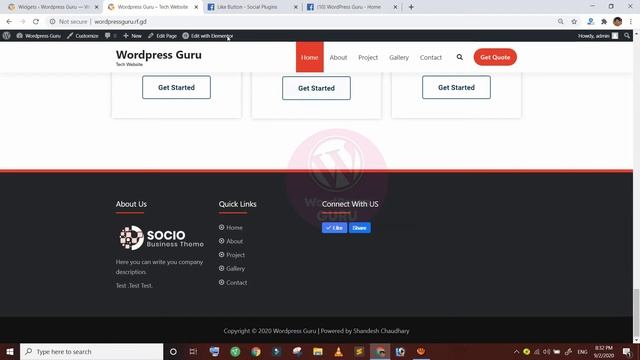640x360 pixels.
Task: Open Project footer quick link
Action: tap(236, 255)
